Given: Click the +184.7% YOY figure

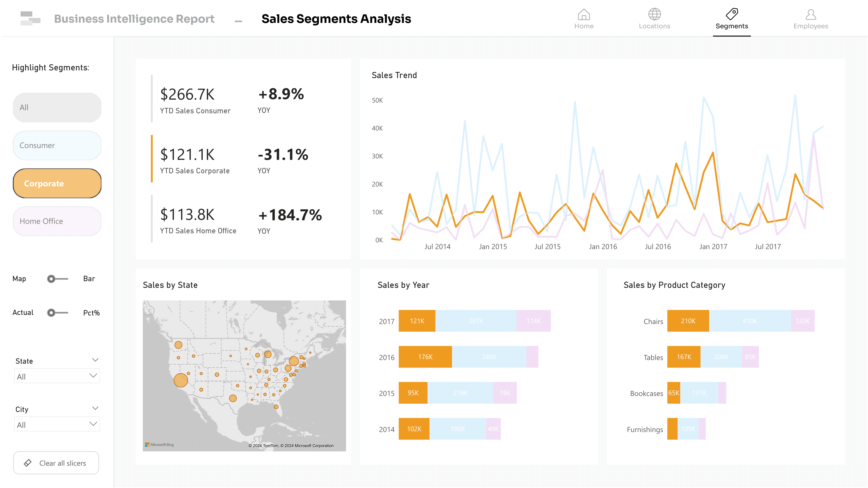Looking at the screenshot, I should pos(290,215).
